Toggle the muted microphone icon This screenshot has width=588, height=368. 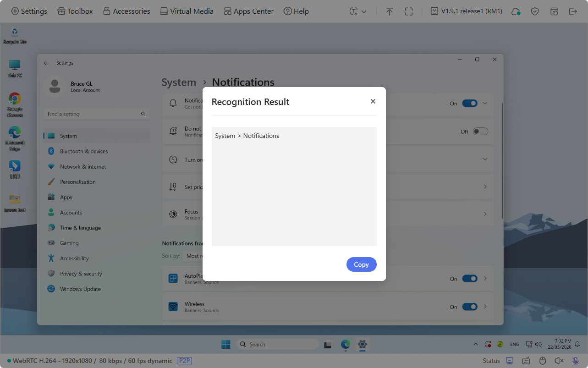(576, 361)
